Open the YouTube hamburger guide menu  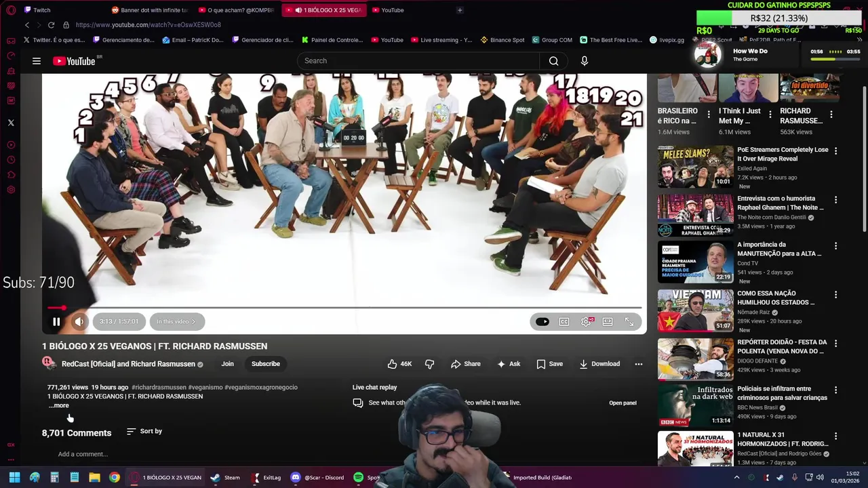pos(37,61)
